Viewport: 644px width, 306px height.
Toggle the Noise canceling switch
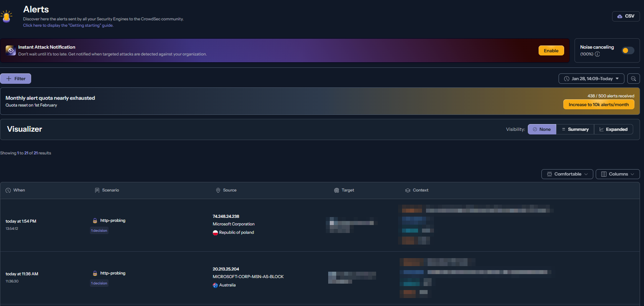(628, 50)
